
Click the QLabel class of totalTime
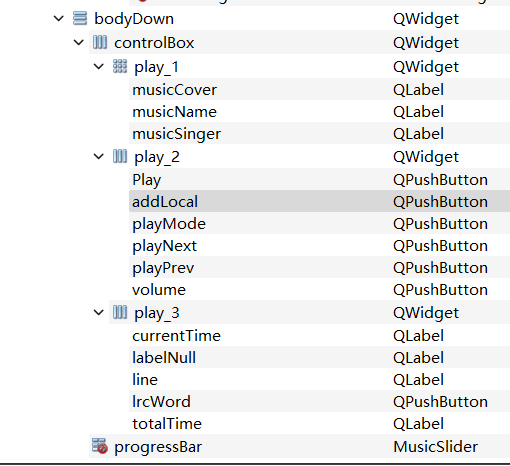(418, 423)
